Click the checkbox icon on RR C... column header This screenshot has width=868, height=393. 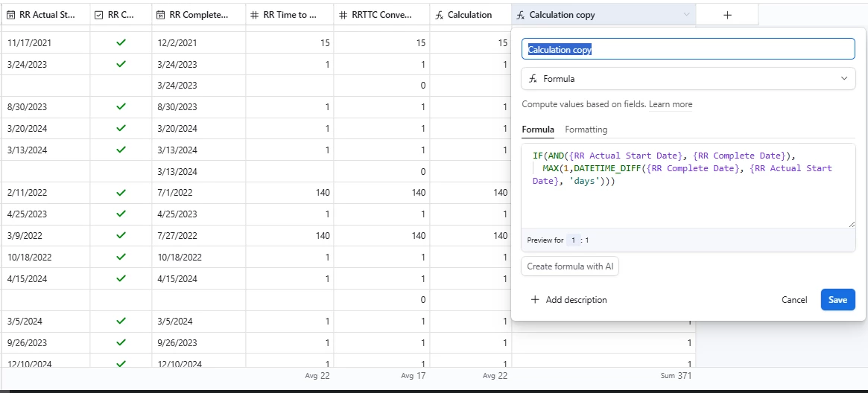99,15
